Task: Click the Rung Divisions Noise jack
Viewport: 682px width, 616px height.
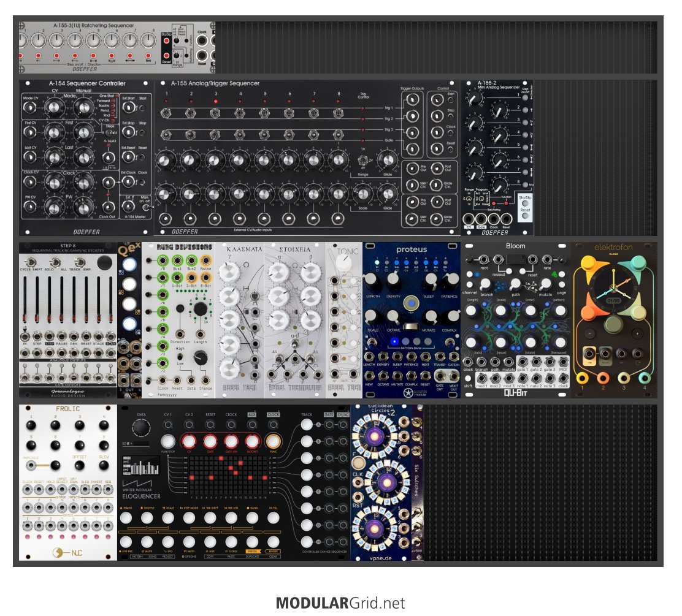Action: [x=205, y=261]
